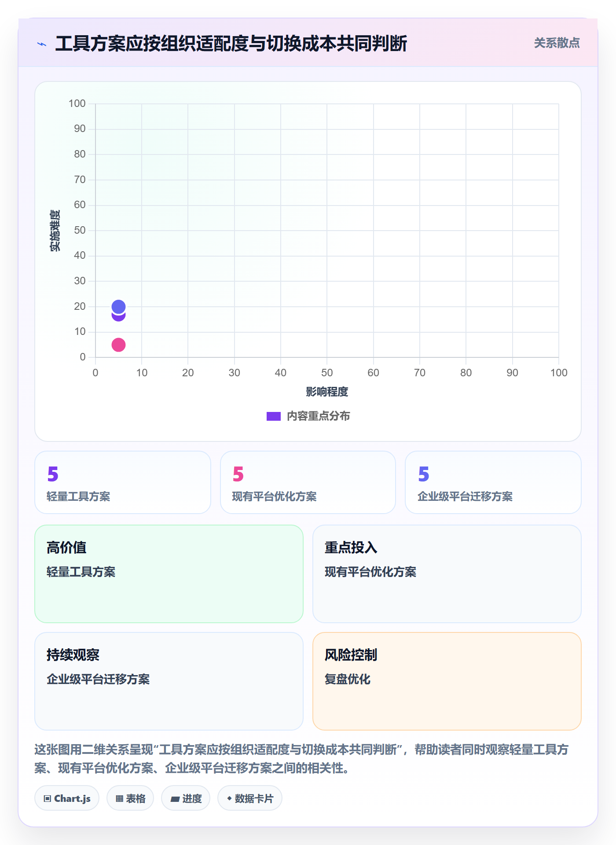Click the 风险控制 quadrant heading

pyautogui.click(x=351, y=655)
